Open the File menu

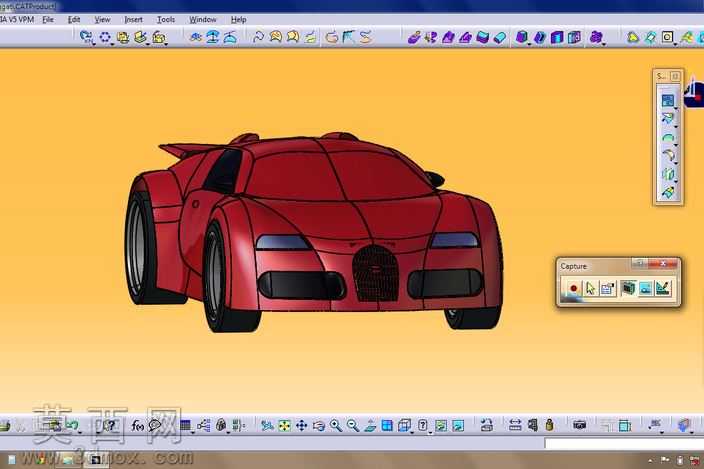[x=48, y=20]
